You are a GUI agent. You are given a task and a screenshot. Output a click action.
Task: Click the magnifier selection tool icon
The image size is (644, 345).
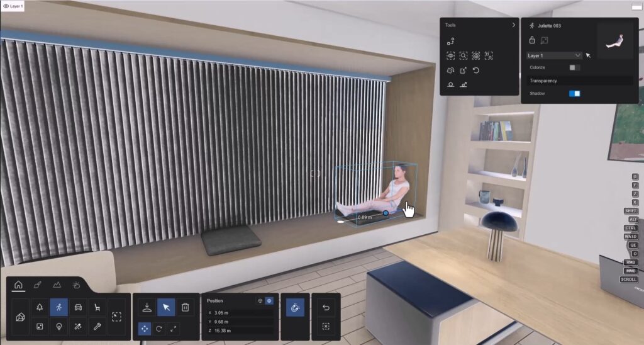tap(464, 55)
